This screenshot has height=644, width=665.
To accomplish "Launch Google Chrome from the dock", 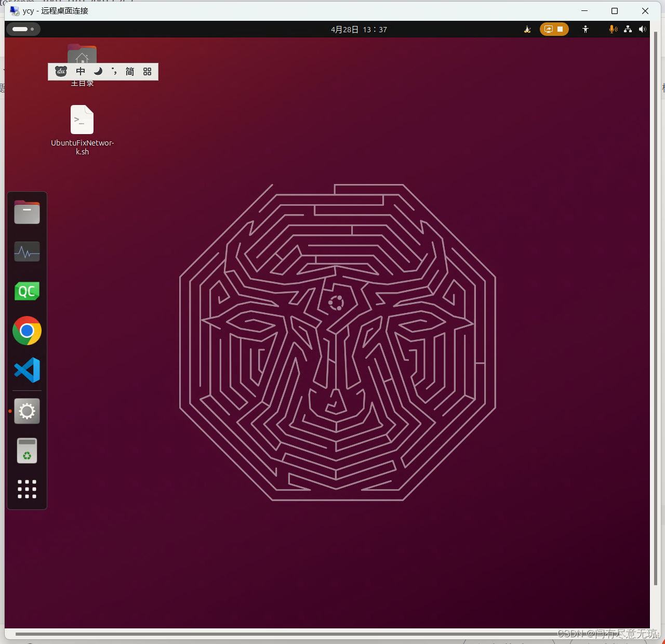I will pyautogui.click(x=26, y=331).
